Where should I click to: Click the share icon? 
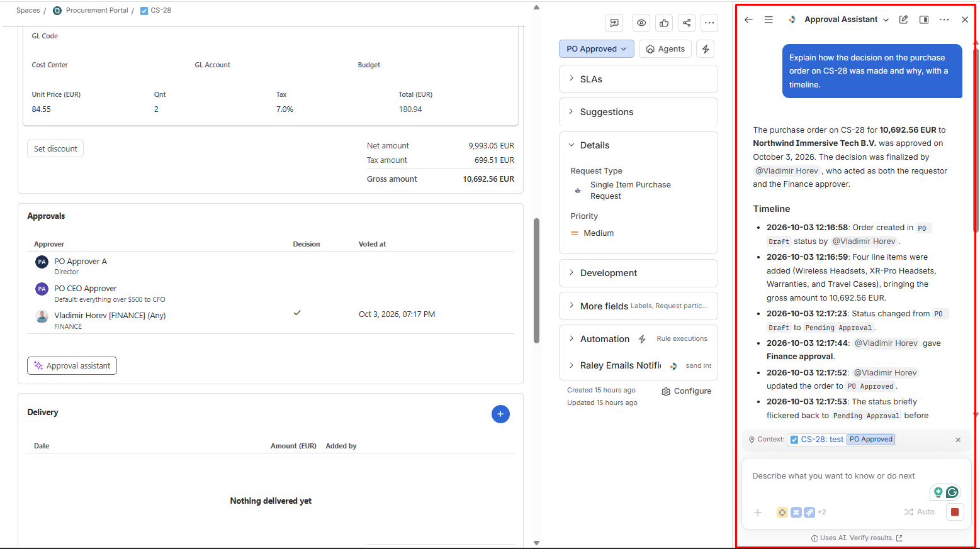tap(687, 23)
